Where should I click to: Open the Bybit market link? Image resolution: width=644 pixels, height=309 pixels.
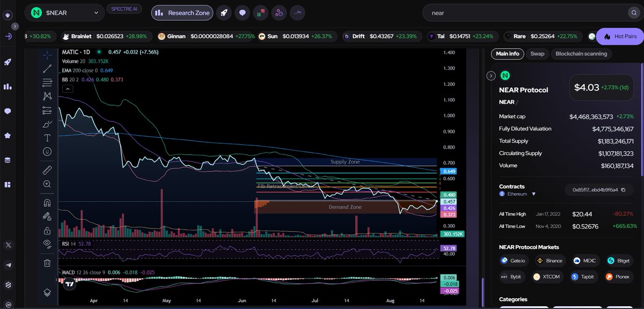pyautogui.click(x=513, y=277)
